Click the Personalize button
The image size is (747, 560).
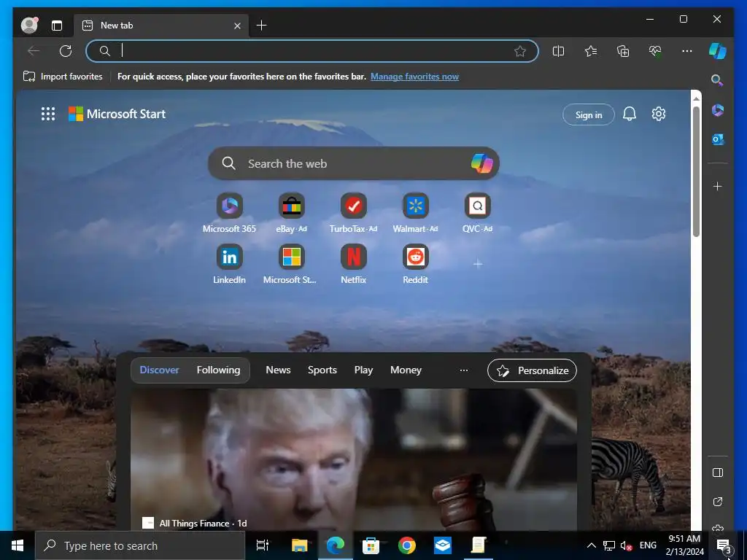[532, 370]
